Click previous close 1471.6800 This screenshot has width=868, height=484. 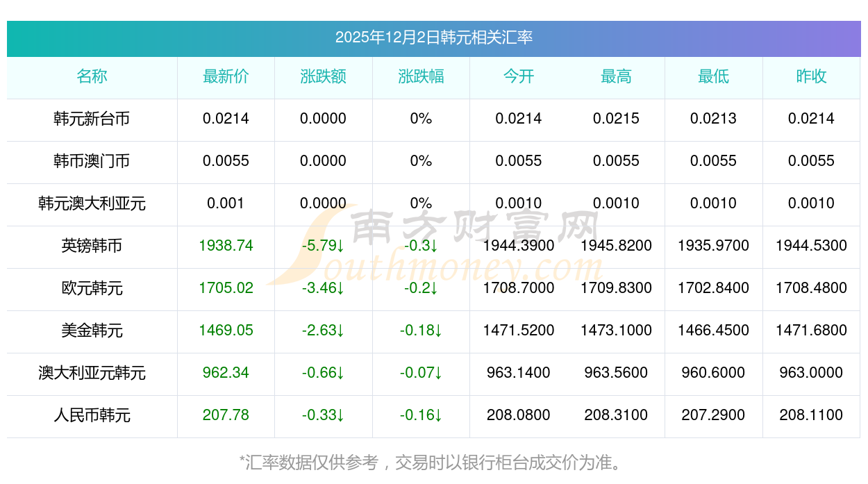tap(811, 331)
